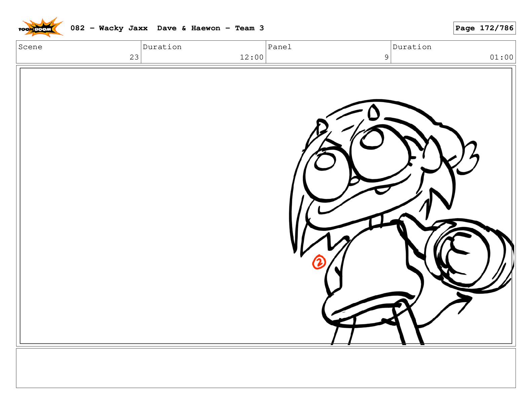Click the 'Scene' label
Screen dimensions: 532x412
coord(30,47)
